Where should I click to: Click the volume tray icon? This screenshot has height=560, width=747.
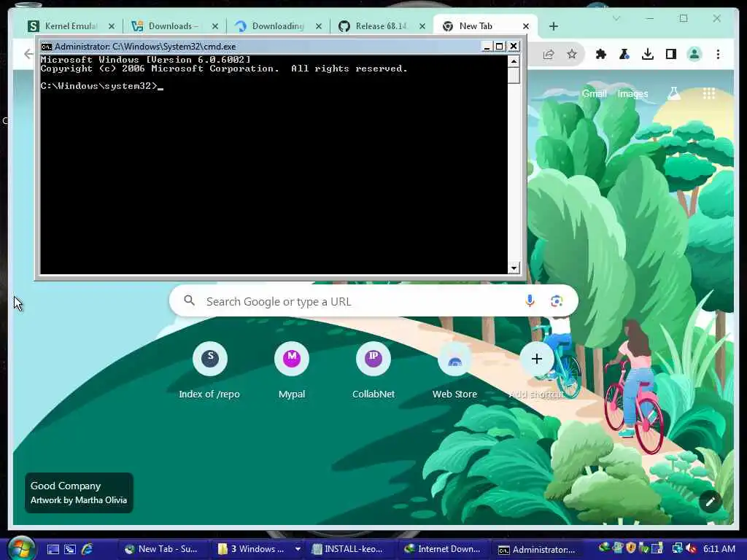(x=690, y=548)
